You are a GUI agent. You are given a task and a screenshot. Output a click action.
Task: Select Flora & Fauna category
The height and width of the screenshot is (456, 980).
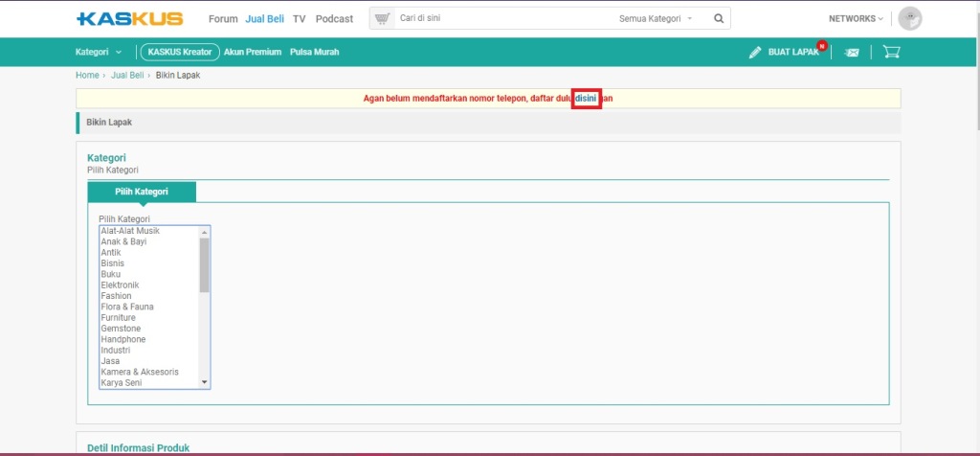click(149, 307)
